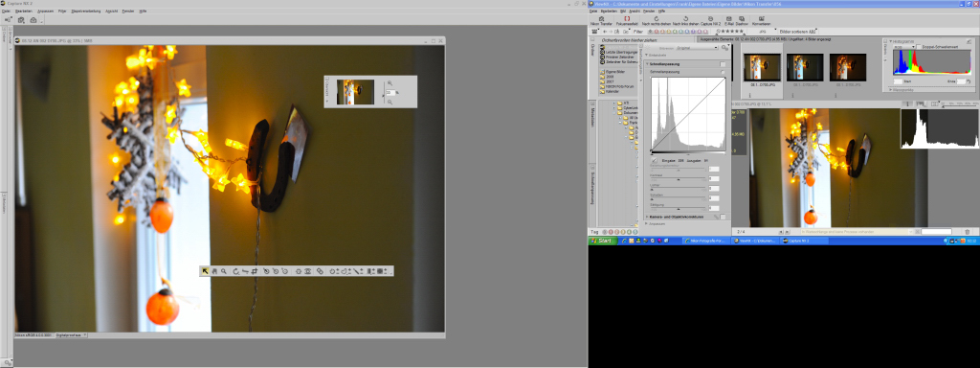Click next image arrow beside 2 / 4
Viewport: 980px width, 368px height.
787,232
